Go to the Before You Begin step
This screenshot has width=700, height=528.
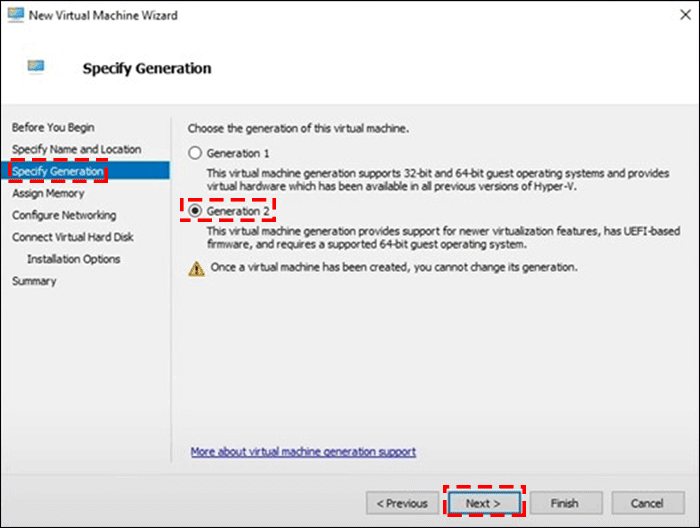tap(53, 127)
